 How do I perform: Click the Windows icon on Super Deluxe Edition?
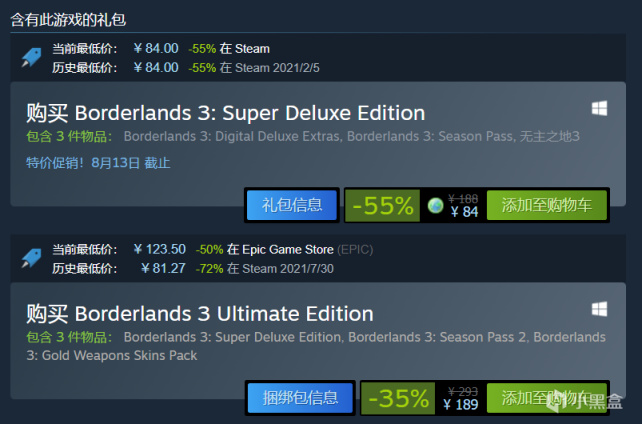point(599,108)
